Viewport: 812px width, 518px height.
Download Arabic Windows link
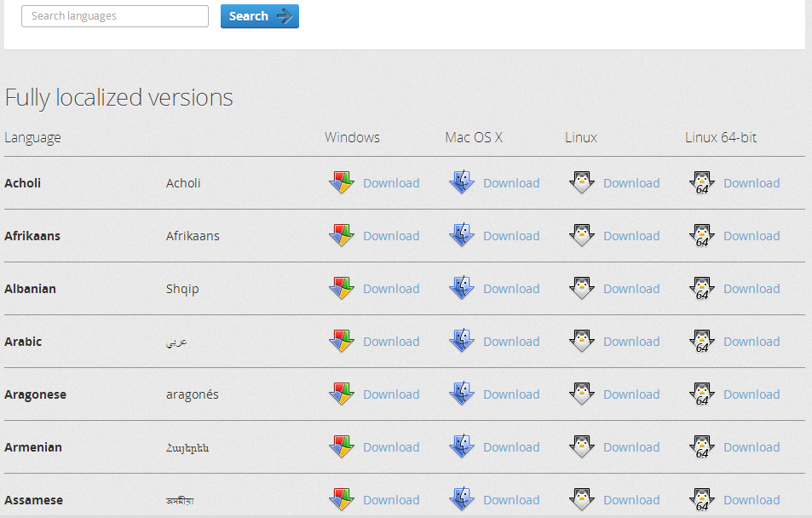[391, 342]
